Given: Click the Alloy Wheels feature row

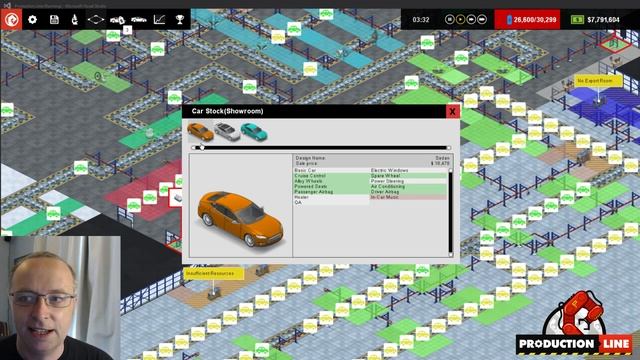Looking at the screenshot, I should 331,181.
